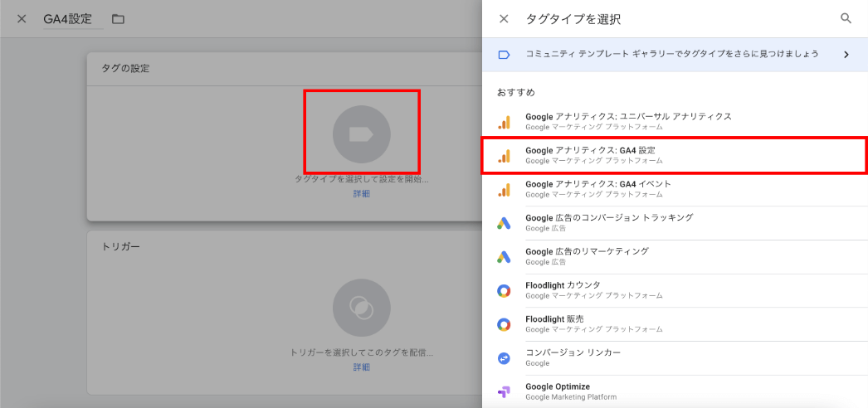Pick the Floodlight 販売 icon

pyautogui.click(x=504, y=324)
